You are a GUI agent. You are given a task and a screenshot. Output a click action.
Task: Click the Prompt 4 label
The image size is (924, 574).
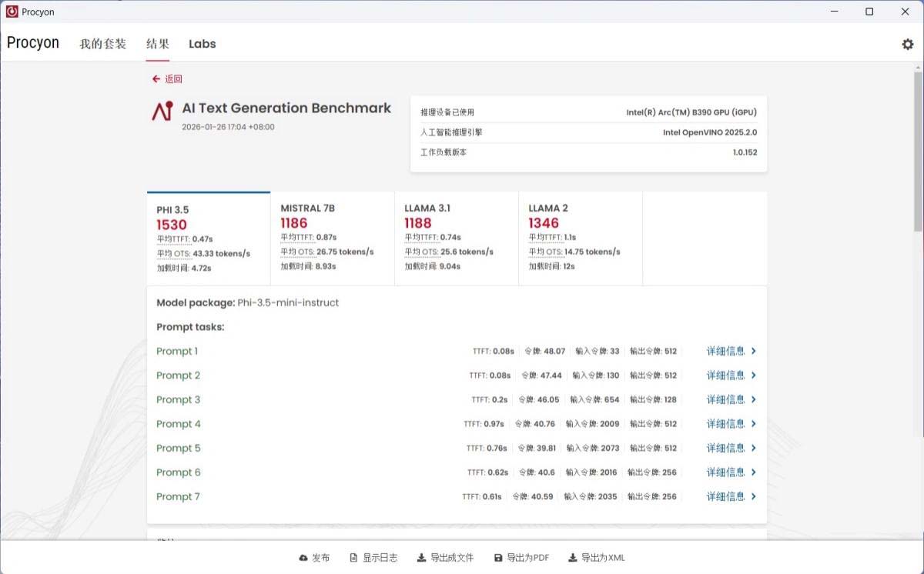pyautogui.click(x=179, y=424)
